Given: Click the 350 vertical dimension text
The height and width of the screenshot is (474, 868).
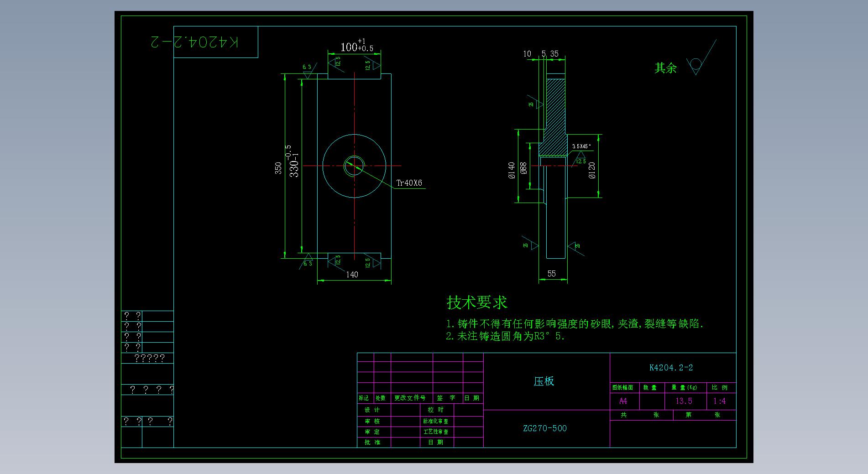Looking at the screenshot, I should tap(278, 168).
